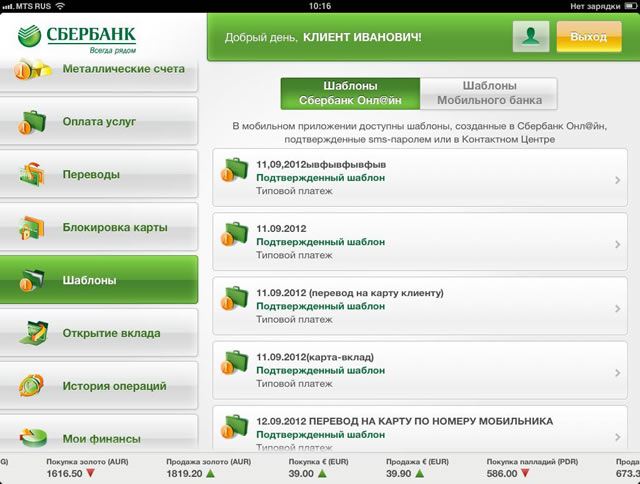The height and width of the screenshot is (484, 640).
Task: Click the green up arrow beside 1819.20
Action: coord(210,474)
